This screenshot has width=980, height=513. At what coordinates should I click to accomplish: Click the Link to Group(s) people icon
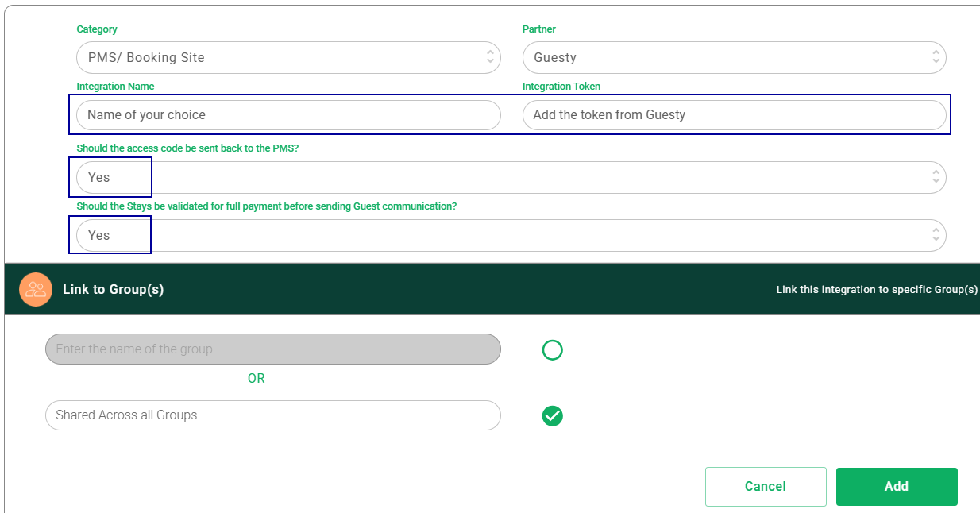(36, 289)
